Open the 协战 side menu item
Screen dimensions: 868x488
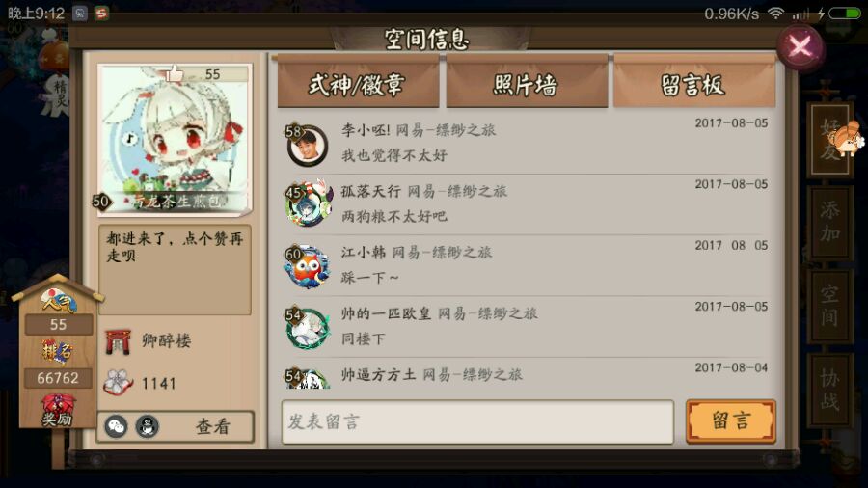pos(829,390)
